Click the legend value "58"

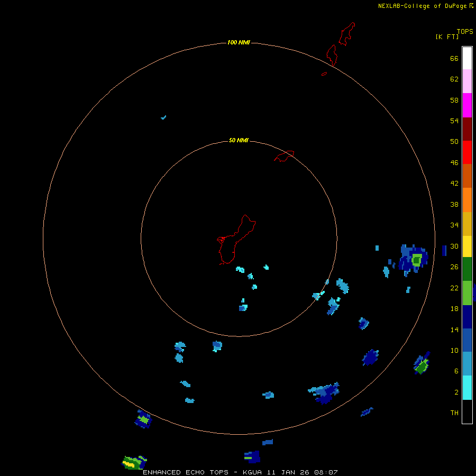pyautogui.click(x=454, y=100)
